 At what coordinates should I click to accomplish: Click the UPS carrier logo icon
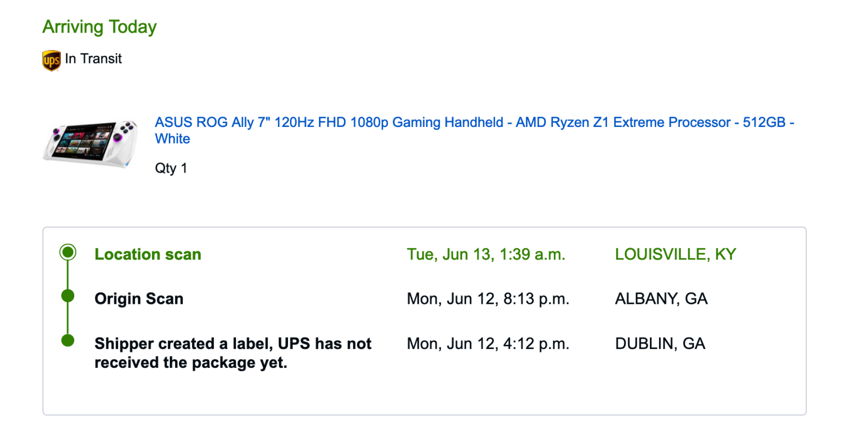52,60
